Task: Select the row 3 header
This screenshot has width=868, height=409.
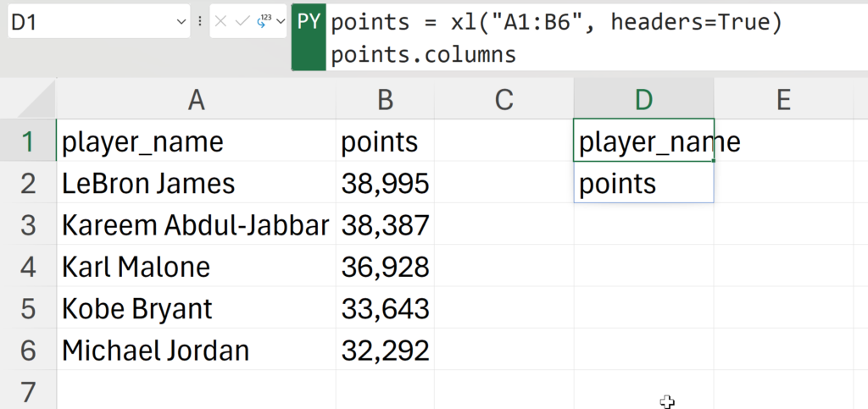Action: 28,225
